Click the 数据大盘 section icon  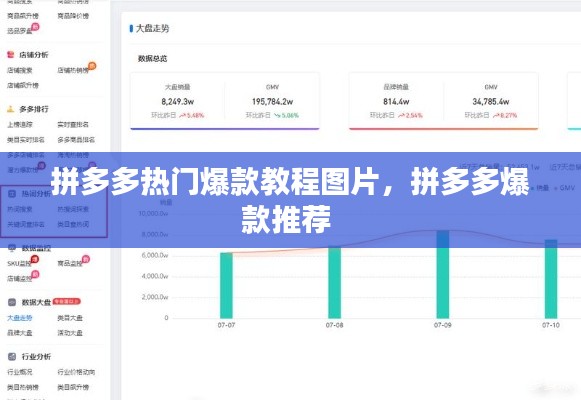point(12,302)
